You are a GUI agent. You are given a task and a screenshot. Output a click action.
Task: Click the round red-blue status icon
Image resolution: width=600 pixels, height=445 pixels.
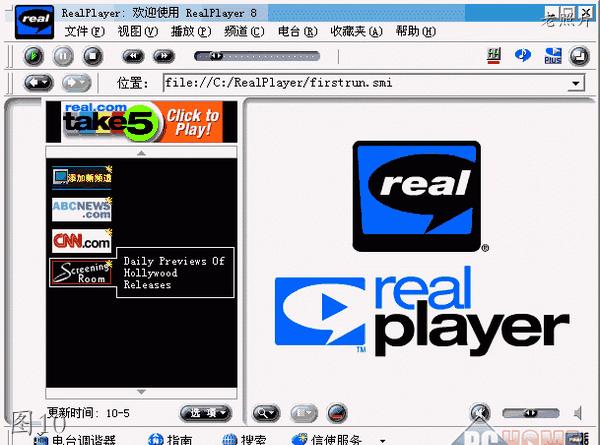pyautogui.click(x=337, y=413)
